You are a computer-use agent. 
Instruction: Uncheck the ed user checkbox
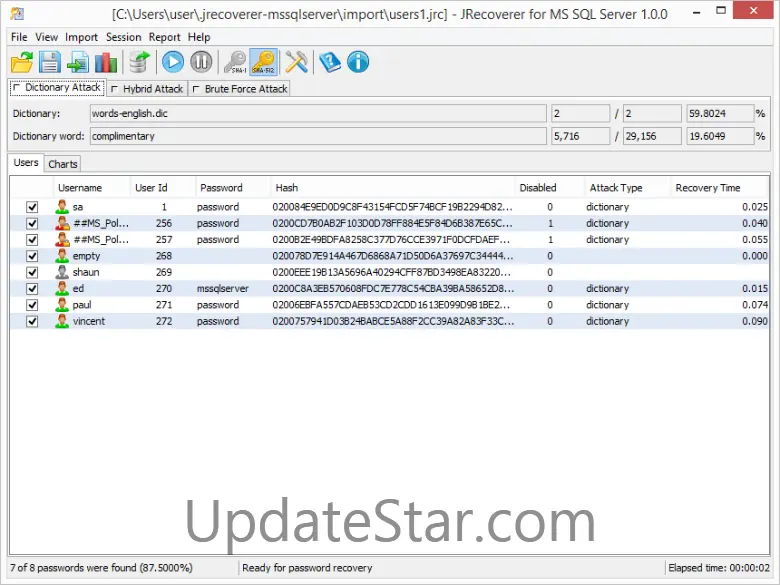[32, 289]
